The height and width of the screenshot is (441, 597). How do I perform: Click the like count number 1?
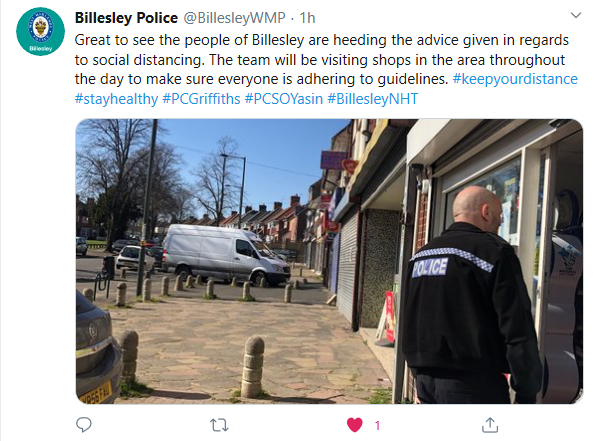tap(377, 425)
